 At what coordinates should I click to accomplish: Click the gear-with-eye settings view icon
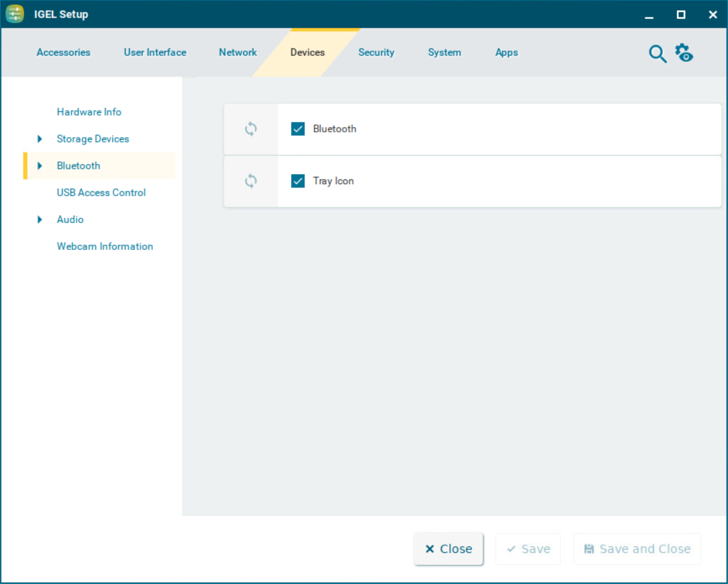coord(684,53)
